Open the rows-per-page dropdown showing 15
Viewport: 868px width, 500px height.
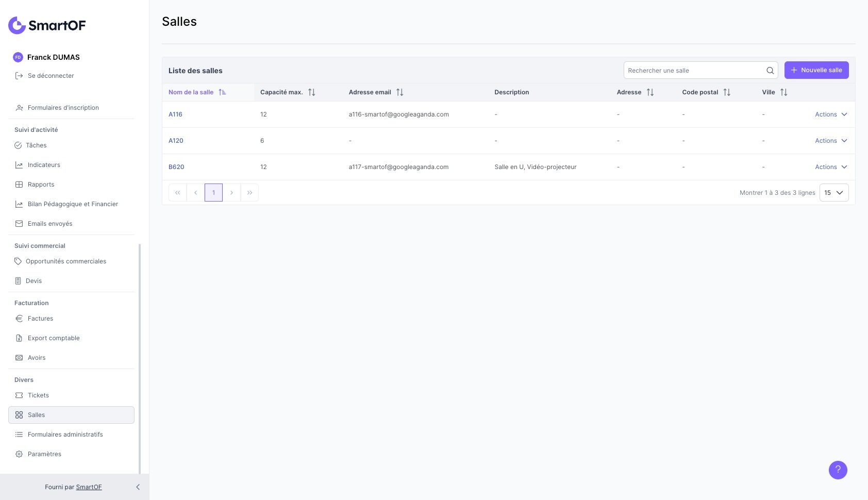834,193
